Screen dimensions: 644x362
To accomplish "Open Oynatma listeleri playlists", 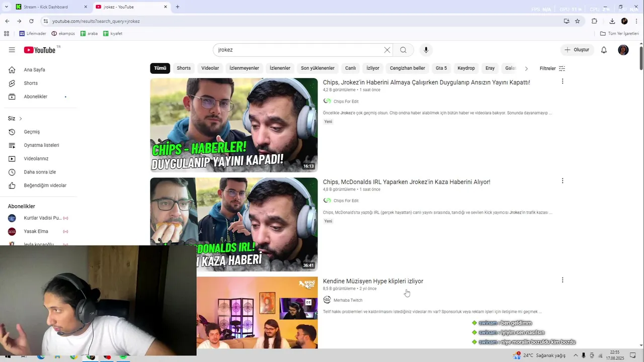I will [40, 145].
